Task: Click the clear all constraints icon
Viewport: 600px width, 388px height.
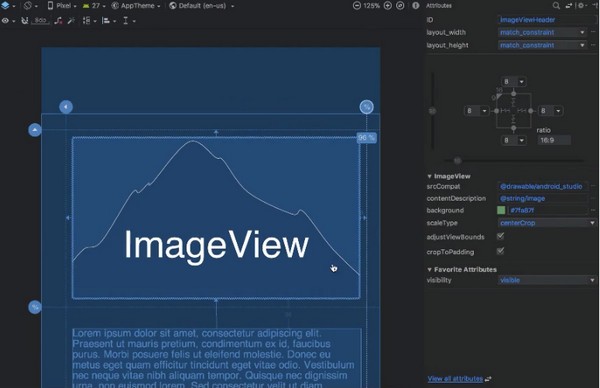Action: tap(58, 21)
